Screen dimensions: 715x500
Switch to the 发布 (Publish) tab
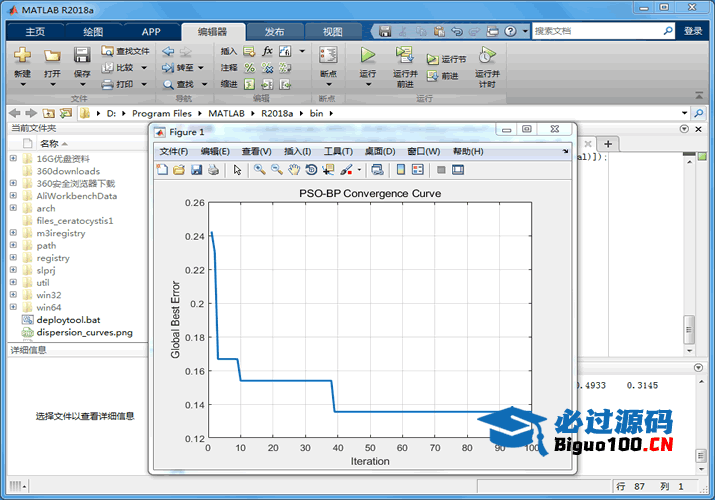[x=275, y=31]
